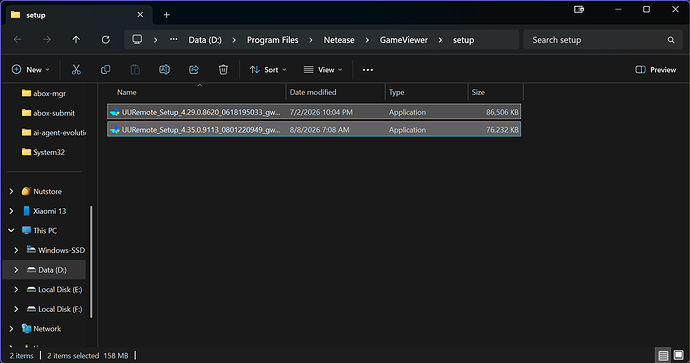Screen dimensions: 690x363
Task: Navigate to GameViewer breadcrumb
Action: 404,40
